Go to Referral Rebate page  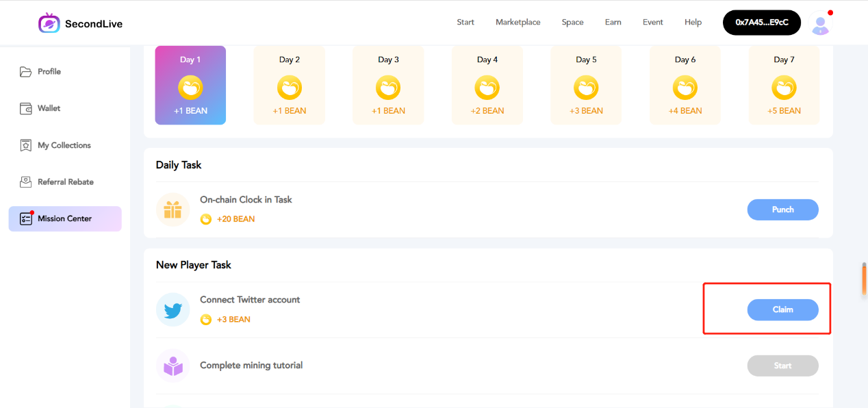(65, 182)
